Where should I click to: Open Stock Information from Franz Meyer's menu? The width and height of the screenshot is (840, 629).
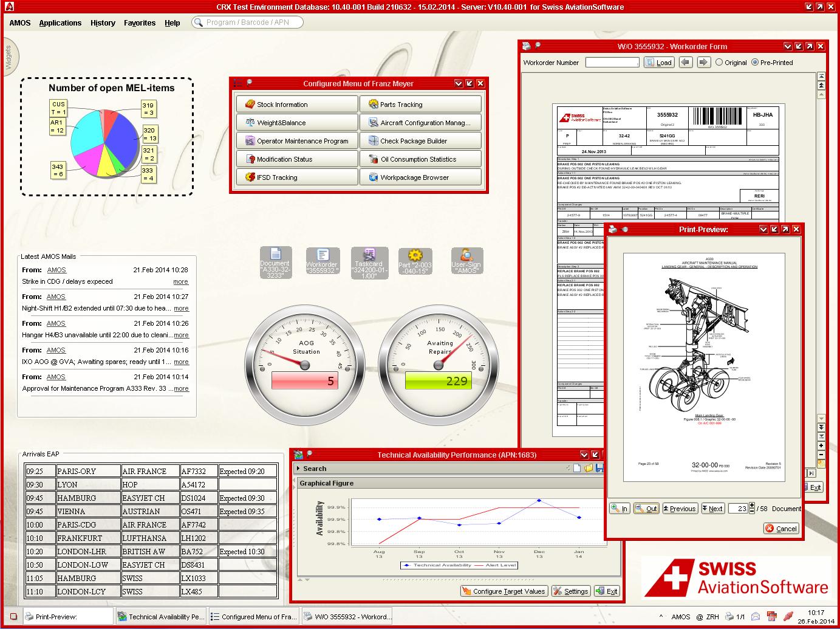point(296,104)
